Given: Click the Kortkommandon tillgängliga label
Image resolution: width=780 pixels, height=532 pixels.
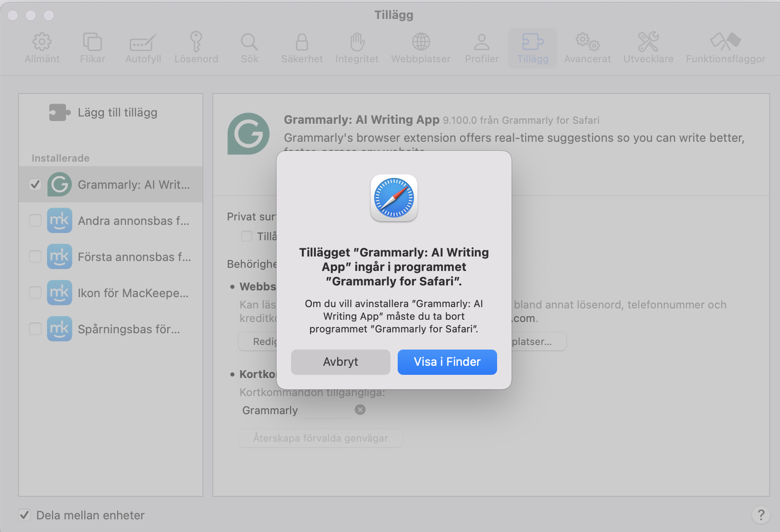Looking at the screenshot, I should pos(312,392).
